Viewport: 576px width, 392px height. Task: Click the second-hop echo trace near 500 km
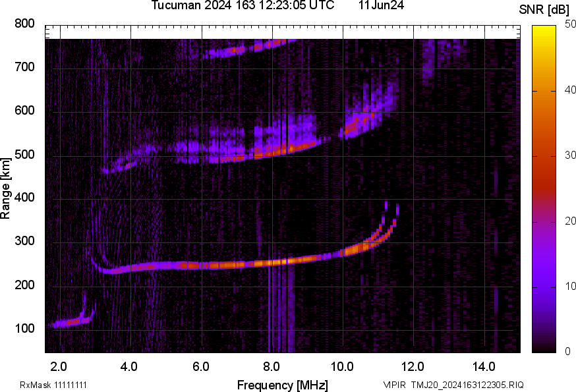click(272, 152)
